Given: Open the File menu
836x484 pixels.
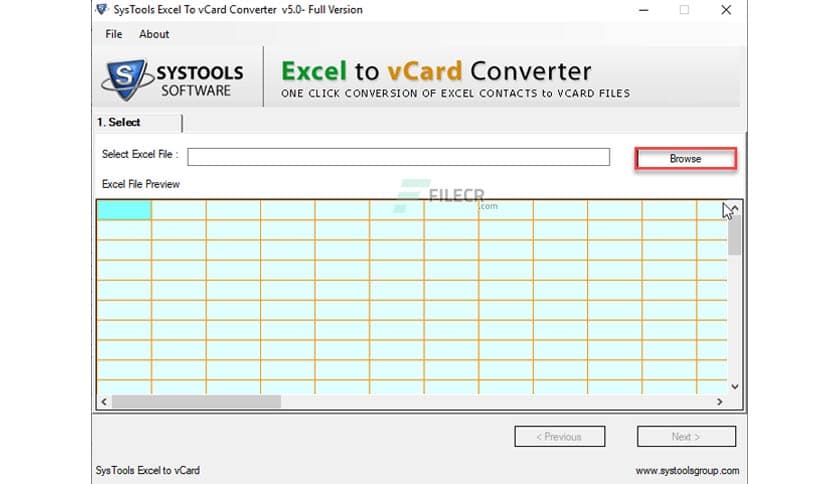Looking at the screenshot, I should pos(114,34).
